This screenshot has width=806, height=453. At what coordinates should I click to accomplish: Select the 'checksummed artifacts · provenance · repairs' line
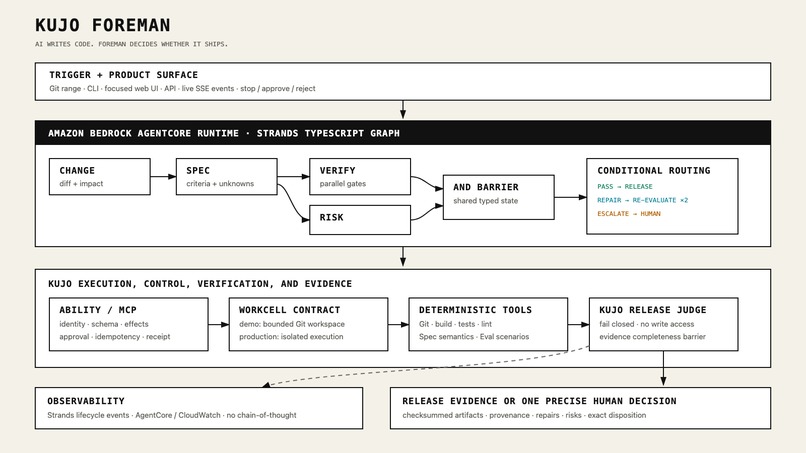pyautogui.click(x=524, y=415)
